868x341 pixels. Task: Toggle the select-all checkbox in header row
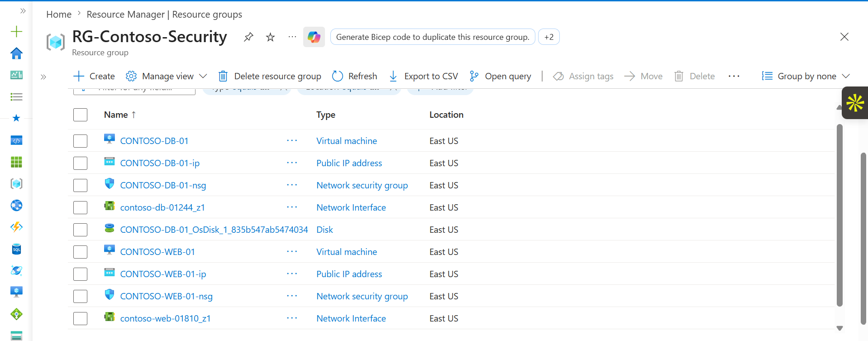tap(80, 115)
